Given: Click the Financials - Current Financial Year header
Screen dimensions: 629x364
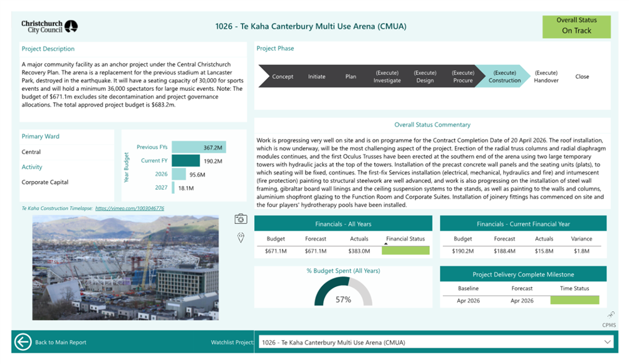Looking at the screenshot, I should (x=523, y=224).
